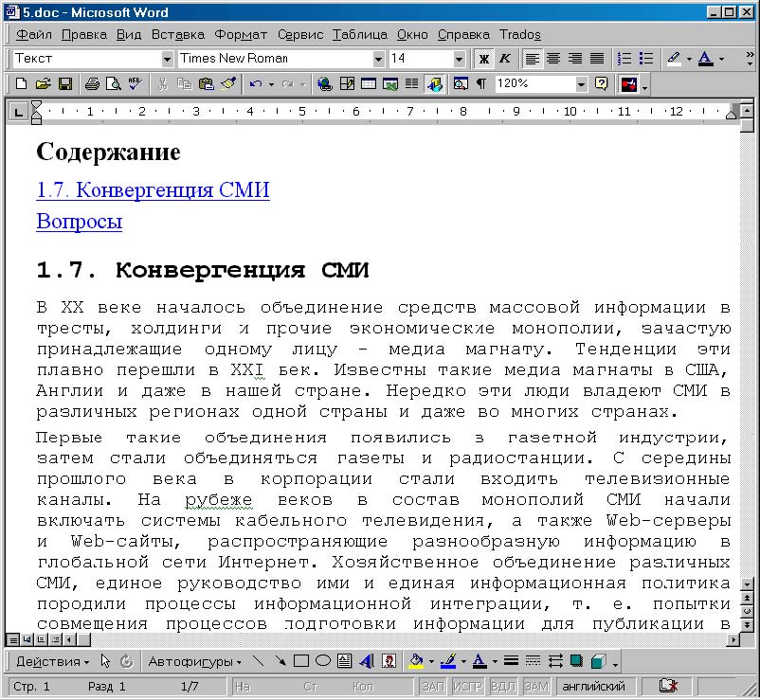Open the style dropdown showing Текст
This screenshot has height=700, width=760.
click(x=167, y=59)
